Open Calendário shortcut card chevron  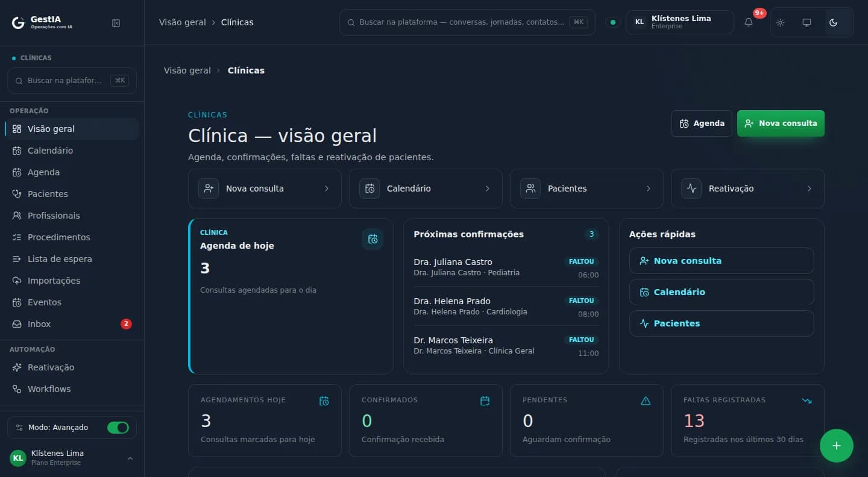point(488,189)
